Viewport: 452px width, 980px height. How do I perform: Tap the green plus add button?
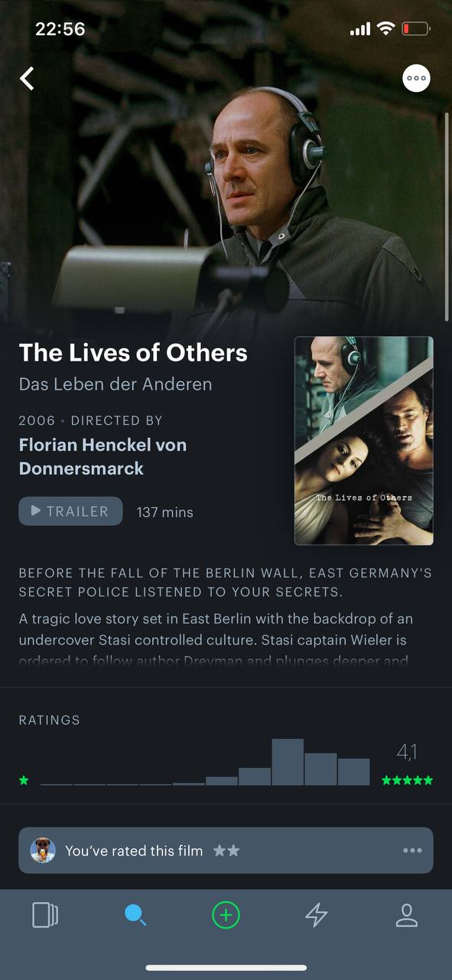click(226, 915)
